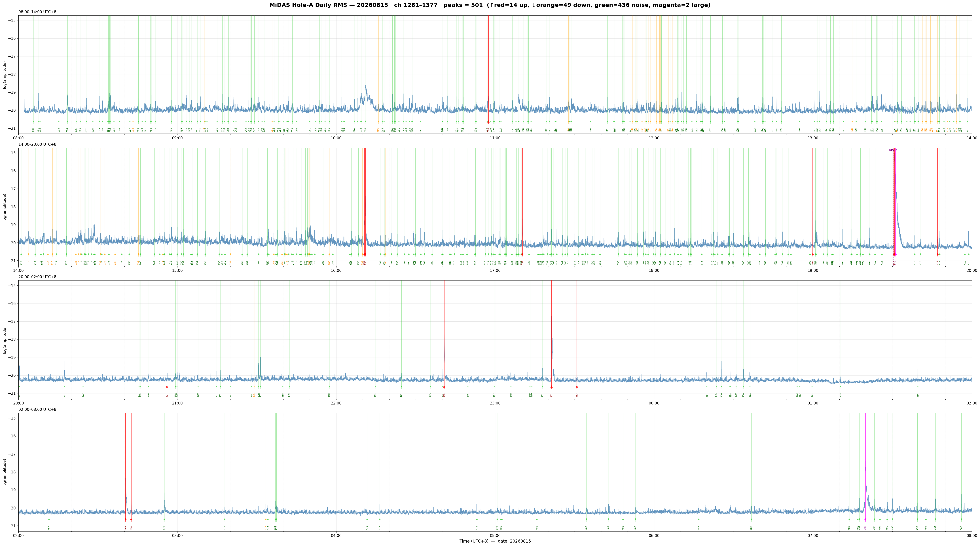
Task: Click the green triangle marker above label 471
Action: click(x=225, y=519)
